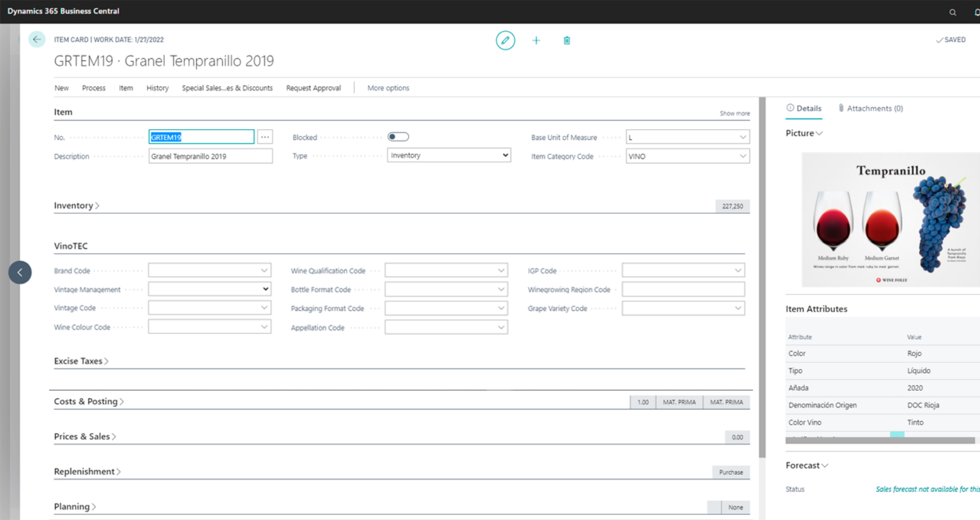Click the plus icon to add new item
This screenshot has height=520, width=980.
point(536,40)
